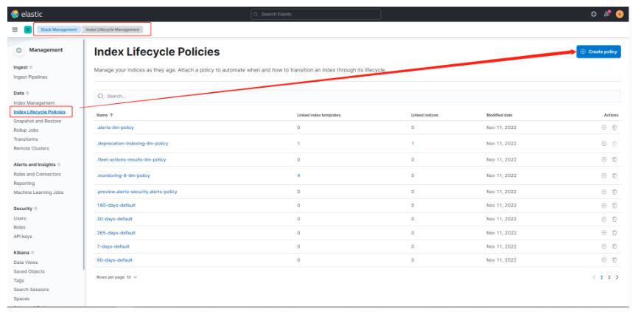Open the help menu icon
The width and height of the screenshot is (644, 314).
pos(593,14)
